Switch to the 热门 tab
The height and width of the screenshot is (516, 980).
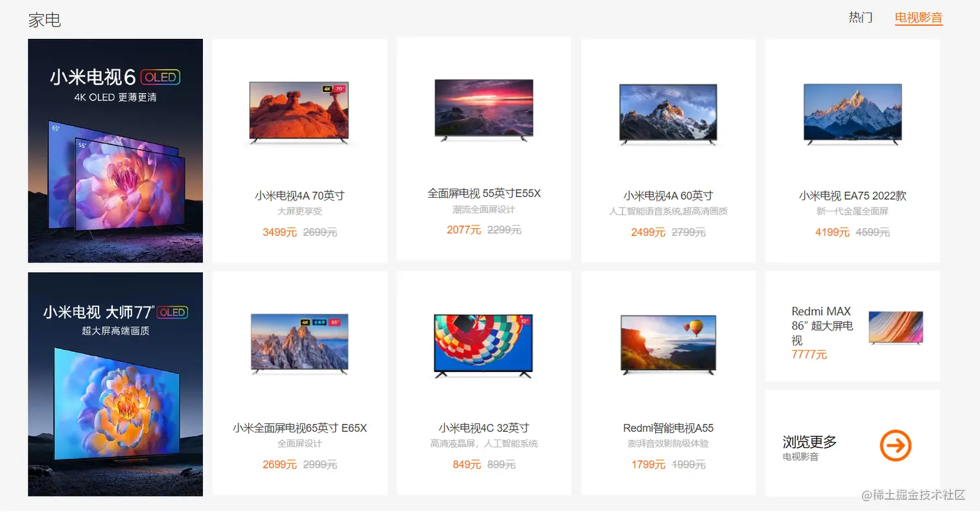861,18
